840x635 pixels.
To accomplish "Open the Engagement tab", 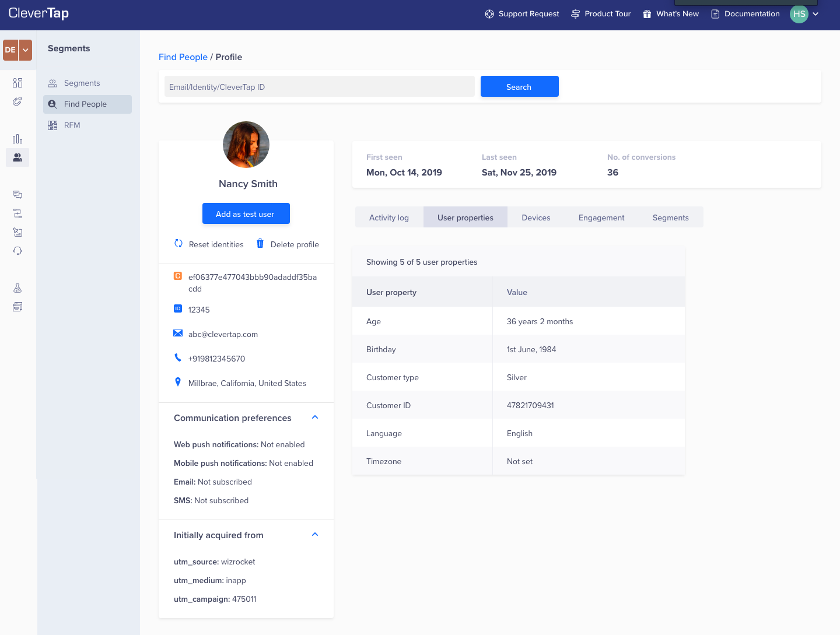I will pyautogui.click(x=601, y=217).
